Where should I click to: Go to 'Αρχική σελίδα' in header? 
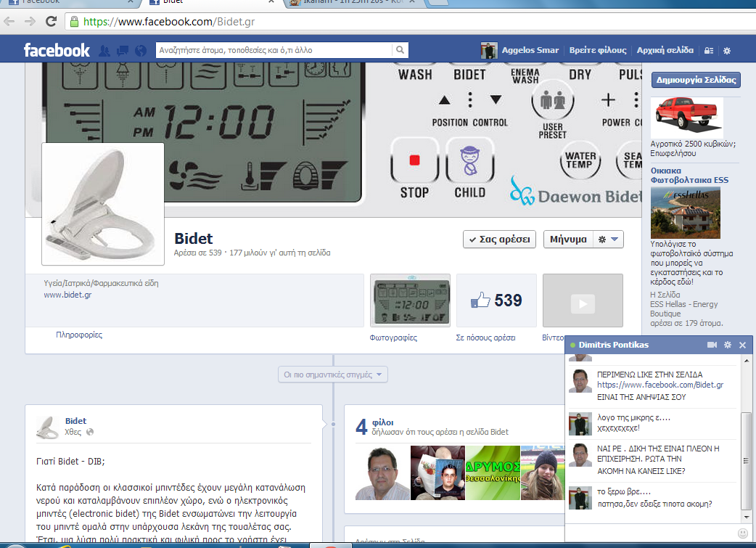(665, 51)
